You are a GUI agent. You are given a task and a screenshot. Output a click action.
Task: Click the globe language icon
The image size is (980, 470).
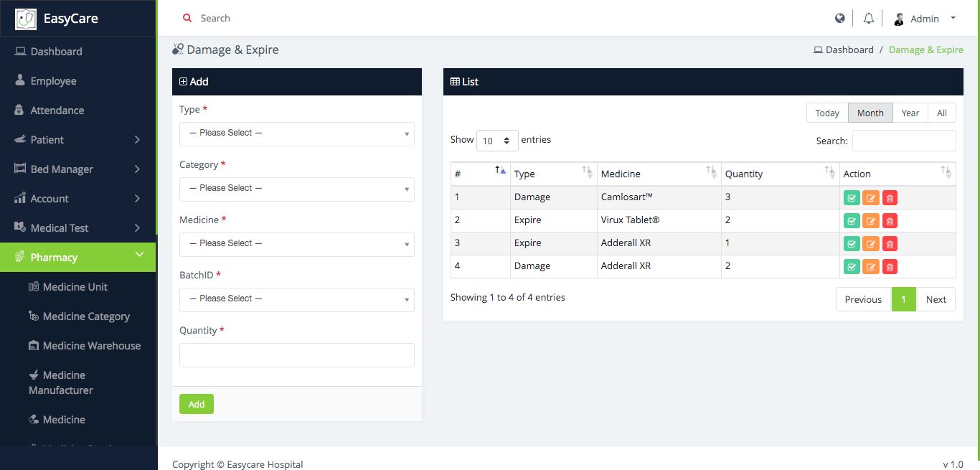point(840,19)
